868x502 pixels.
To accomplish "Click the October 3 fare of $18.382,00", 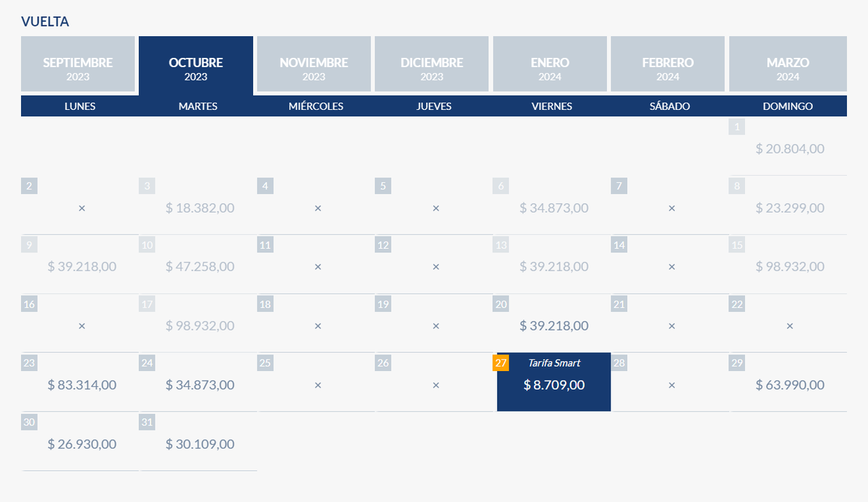I will pyautogui.click(x=200, y=208).
